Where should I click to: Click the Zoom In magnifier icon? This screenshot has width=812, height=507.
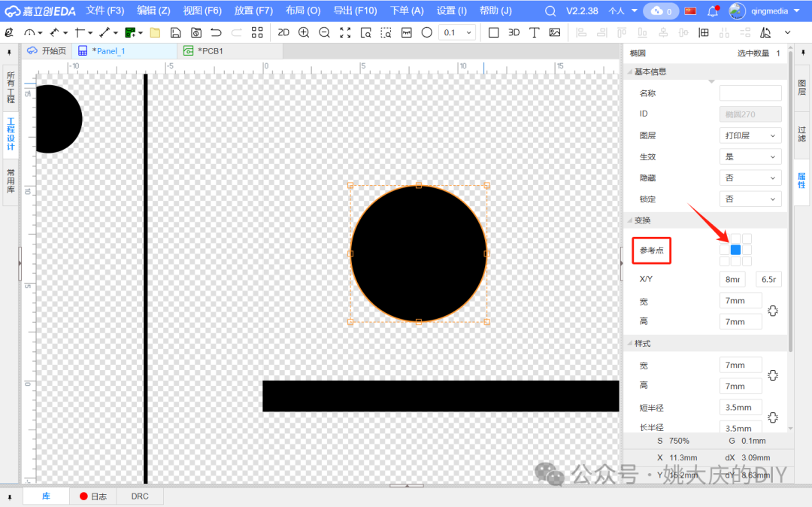click(x=304, y=32)
